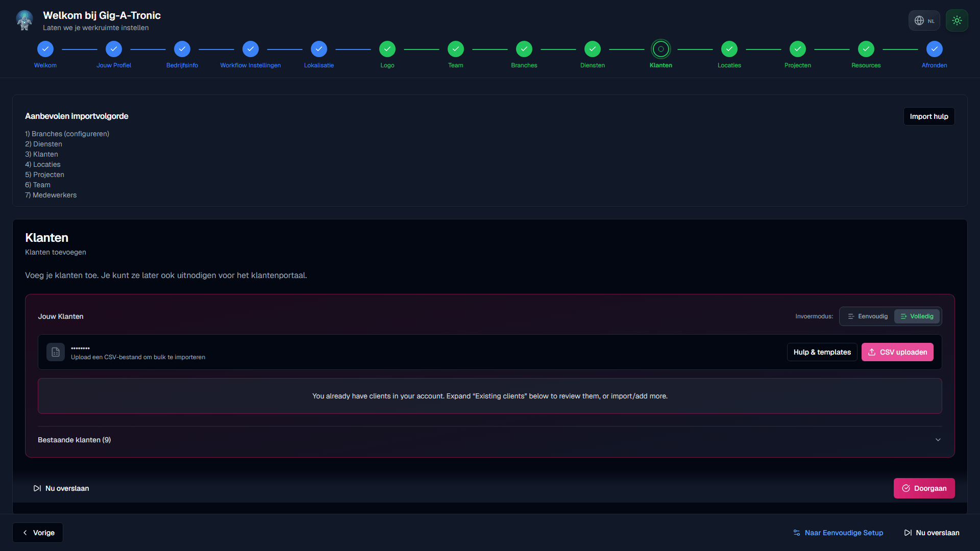980x551 pixels.
Task: Go to the Afronden step circle
Action: point(935,49)
